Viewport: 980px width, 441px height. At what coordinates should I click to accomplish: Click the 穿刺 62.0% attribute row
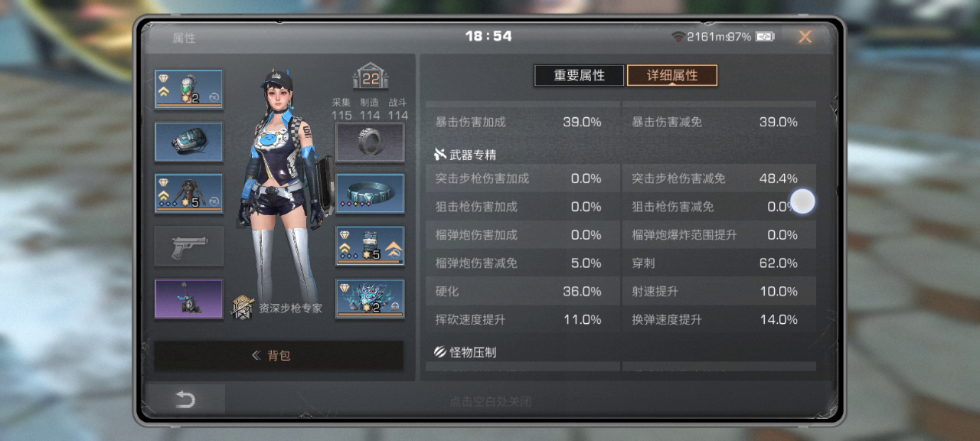[719, 263]
